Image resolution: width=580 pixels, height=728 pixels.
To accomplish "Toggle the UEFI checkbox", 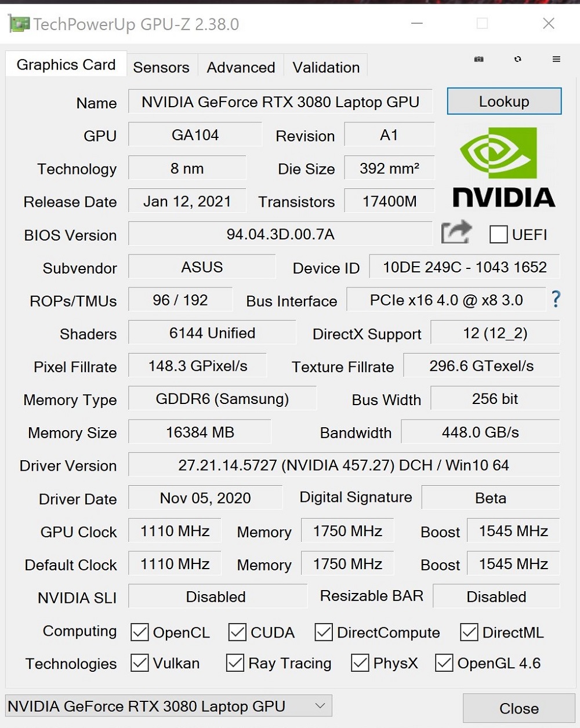I will (498, 234).
